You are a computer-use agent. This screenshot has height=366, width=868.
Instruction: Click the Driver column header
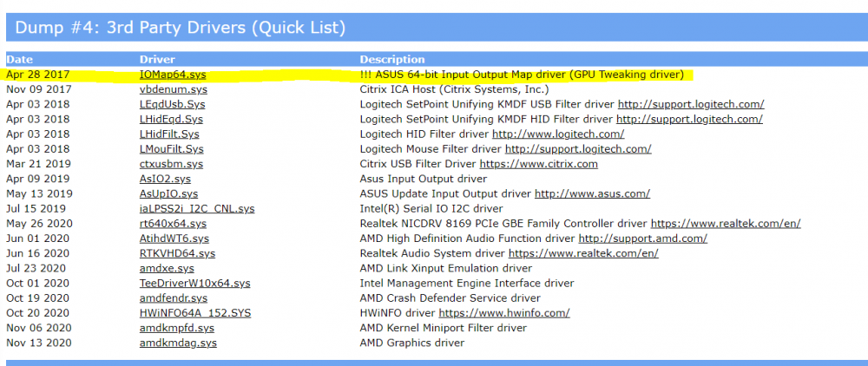click(156, 60)
